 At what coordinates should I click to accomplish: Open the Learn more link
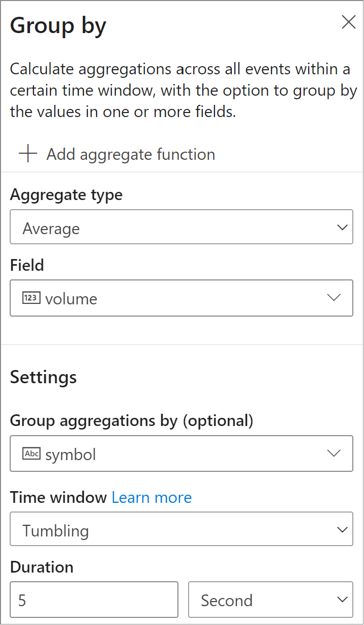pyautogui.click(x=151, y=497)
